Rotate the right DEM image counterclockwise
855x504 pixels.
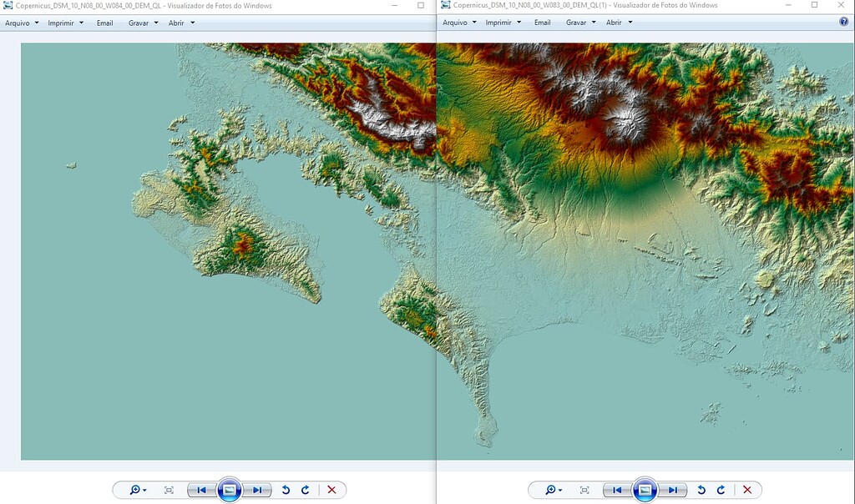tap(701, 490)
